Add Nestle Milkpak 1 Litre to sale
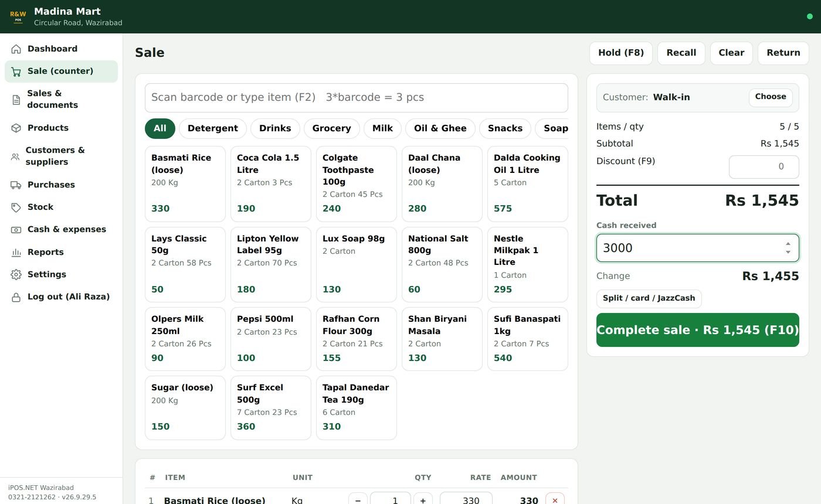 pos(528,265)
